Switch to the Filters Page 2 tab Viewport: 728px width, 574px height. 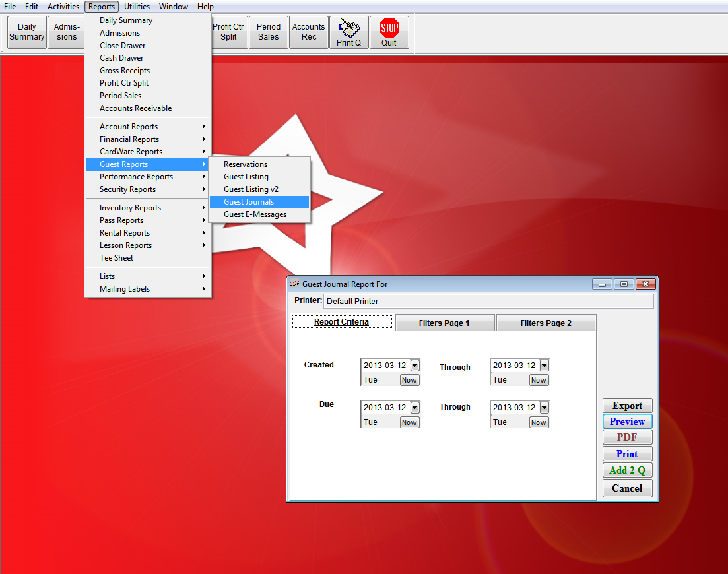[546, 322]
